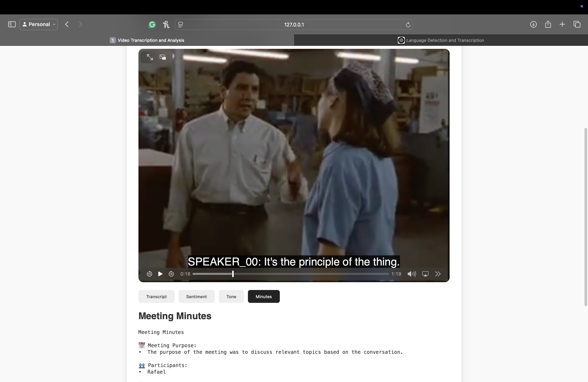Viewport: 588px width, 382px height.
Task: Open the Share sheet
Action: (548, 24)
